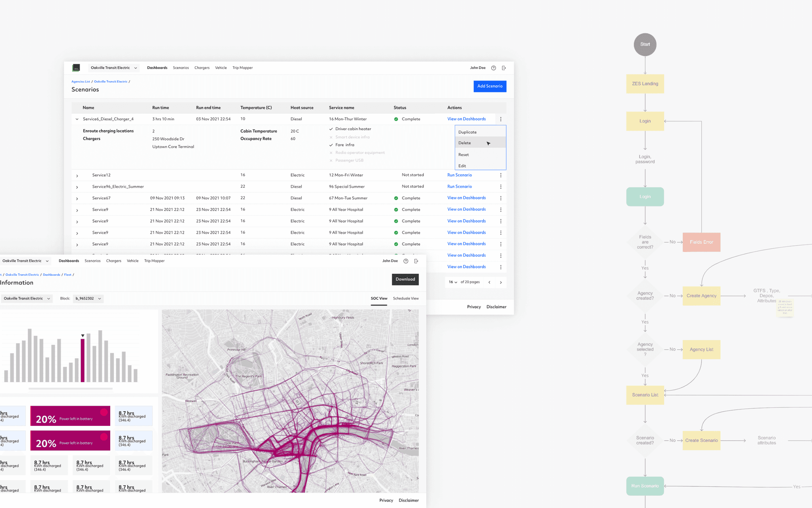Go to next page arrow in pagination

pos(501,282)
